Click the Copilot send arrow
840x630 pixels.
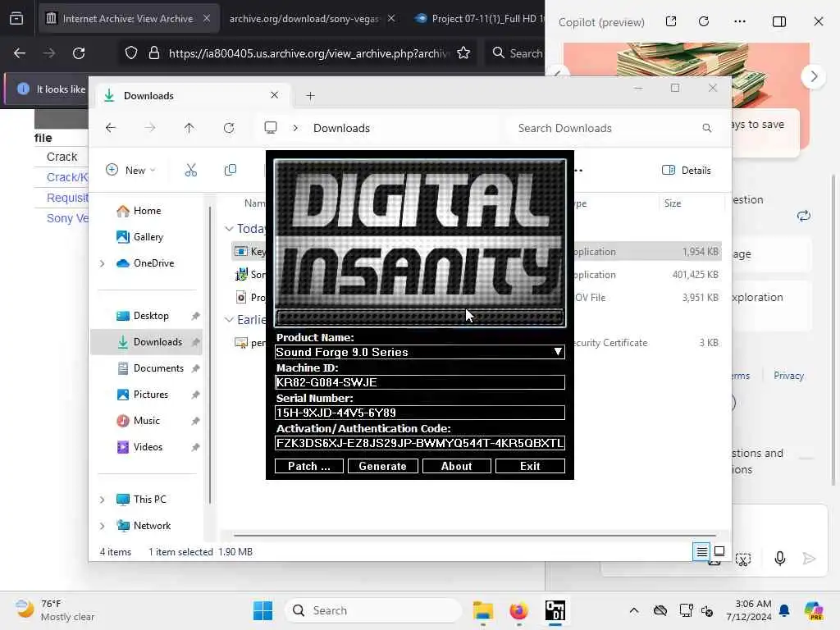tap(809, 559)
